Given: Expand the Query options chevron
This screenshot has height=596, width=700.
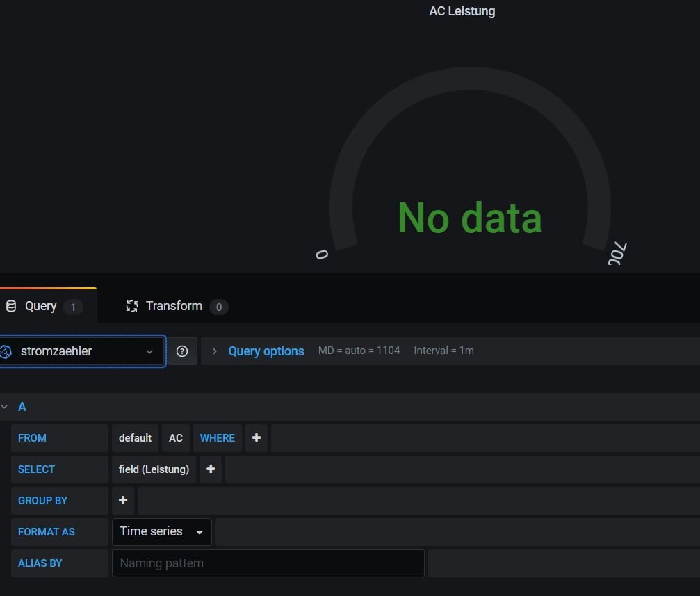Looking at the screenshot, I should click(x=214, y=351).
